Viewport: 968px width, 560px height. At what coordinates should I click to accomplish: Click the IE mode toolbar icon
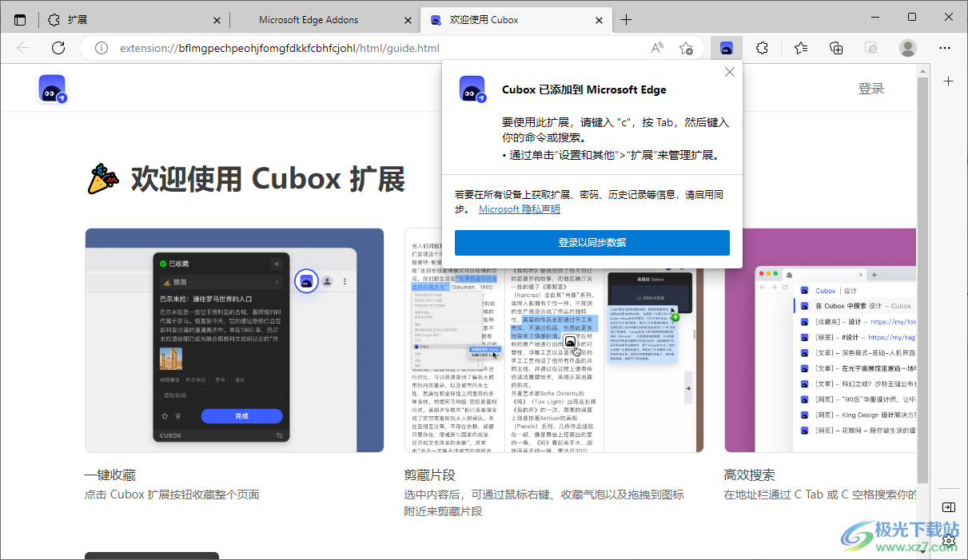coord(872,48)
